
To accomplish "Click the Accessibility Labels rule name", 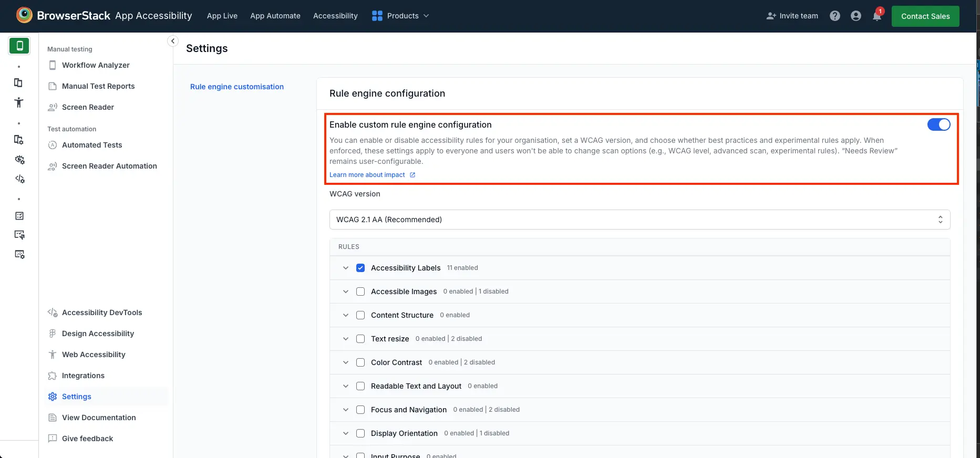I will click(x=406, y=268).
